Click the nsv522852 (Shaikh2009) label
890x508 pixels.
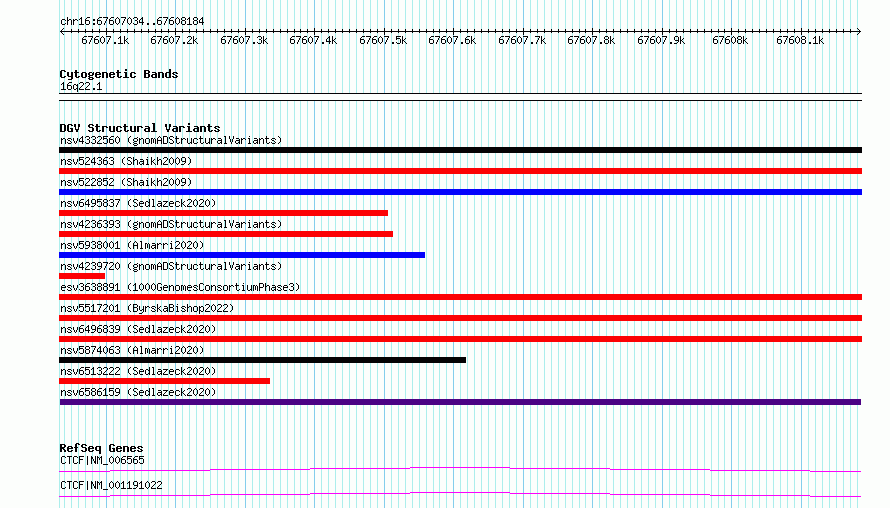tap(126, 182)
